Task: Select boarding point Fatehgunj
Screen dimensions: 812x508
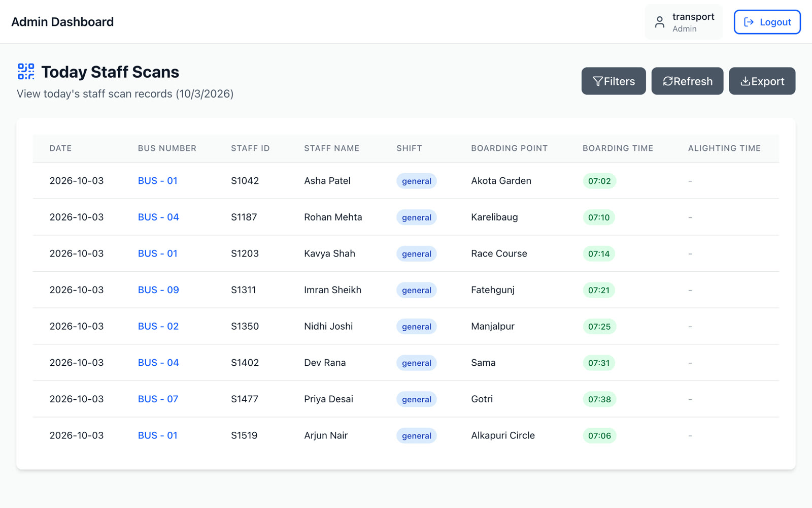Action: click(493, 290)
